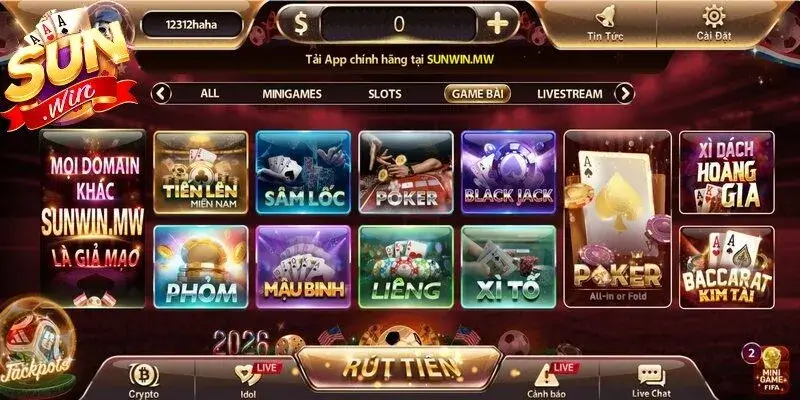Show previous categories with left arrow
The width and height of the screenshot is (800, 400).
(161, 94)
